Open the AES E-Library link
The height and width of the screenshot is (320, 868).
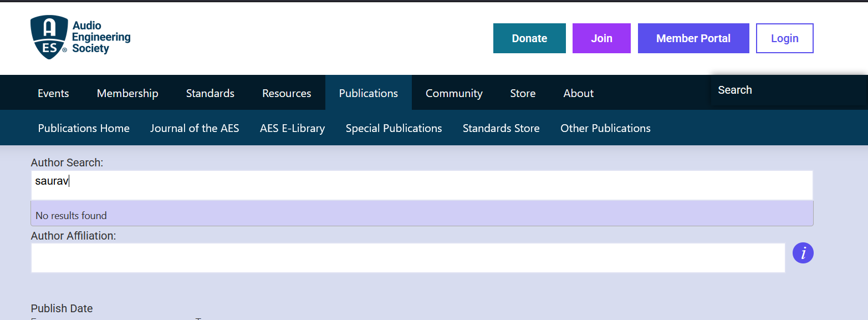(292, 128)
